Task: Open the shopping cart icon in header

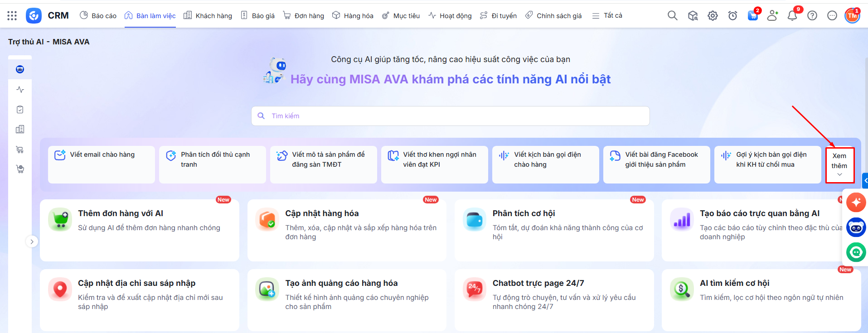Action: 752,16
